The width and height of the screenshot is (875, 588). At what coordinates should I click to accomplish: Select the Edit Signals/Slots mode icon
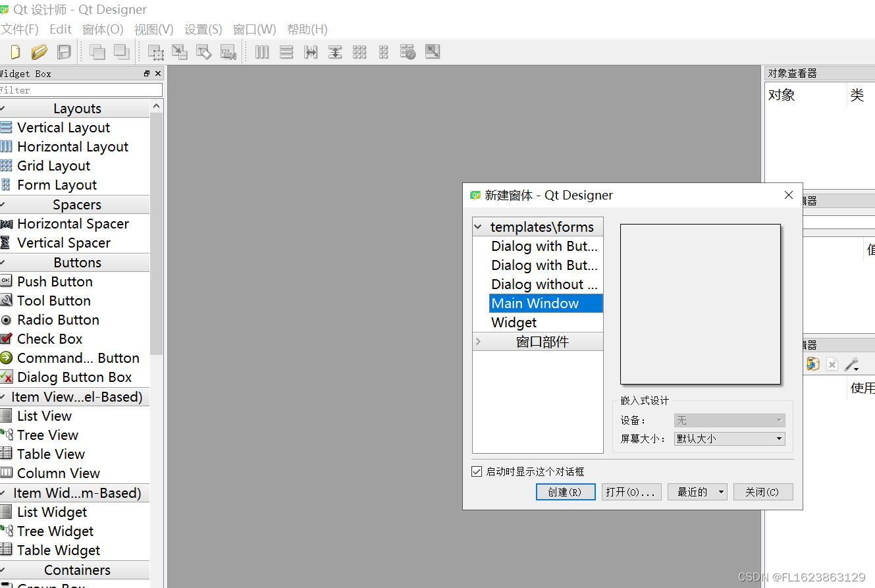[180, 52]
